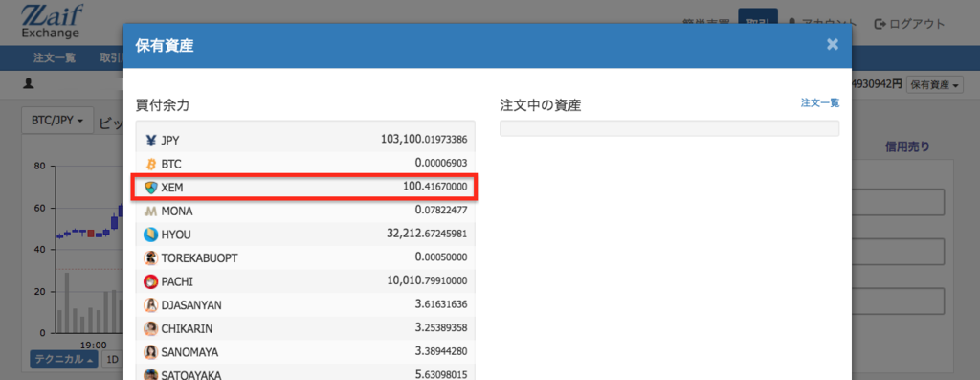Screen dimensions: 980x380
Task: Click the TOREKABUOPT balance 0.00050000
Action: pos(441,257)
